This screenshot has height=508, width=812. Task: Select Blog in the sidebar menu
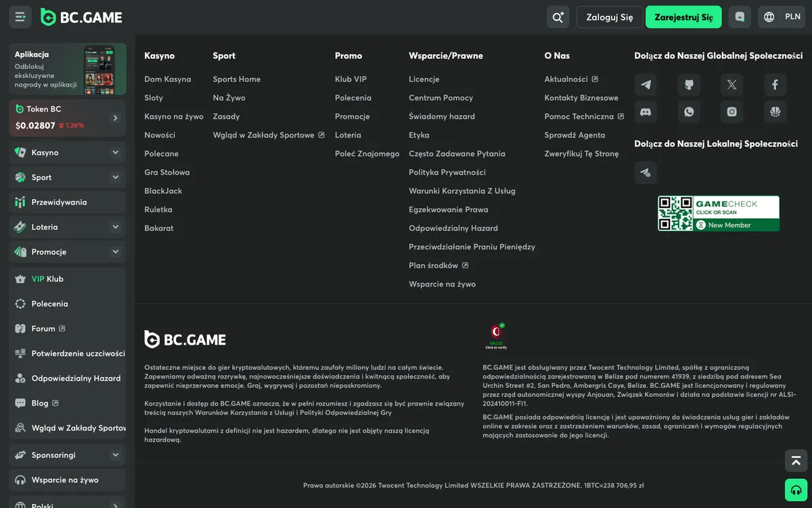68,403
